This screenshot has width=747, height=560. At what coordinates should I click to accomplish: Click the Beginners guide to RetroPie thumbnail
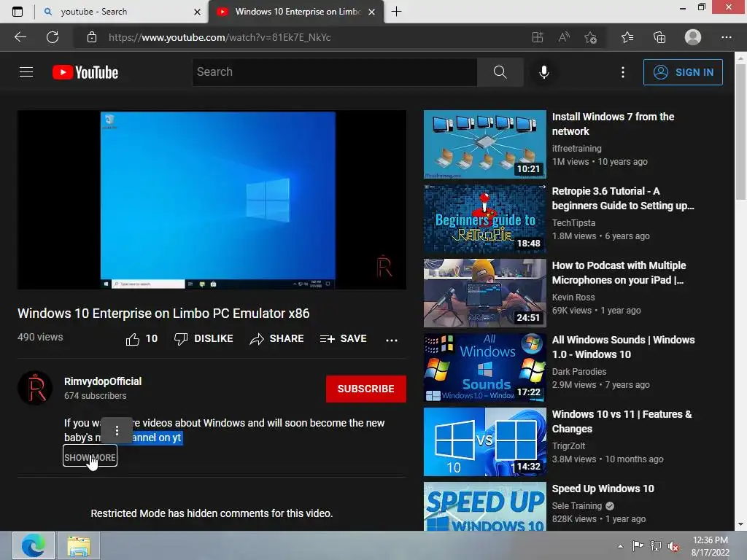(x=484, y=219)
